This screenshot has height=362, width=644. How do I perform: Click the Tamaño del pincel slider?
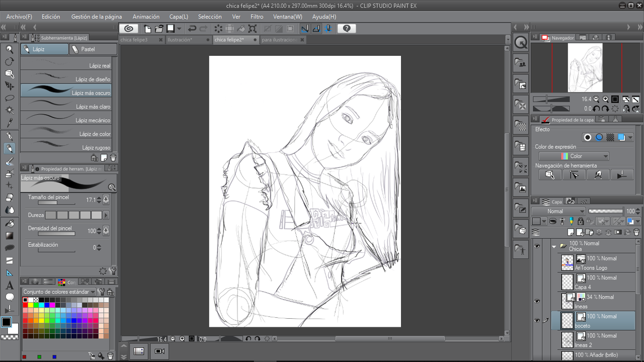56,203
